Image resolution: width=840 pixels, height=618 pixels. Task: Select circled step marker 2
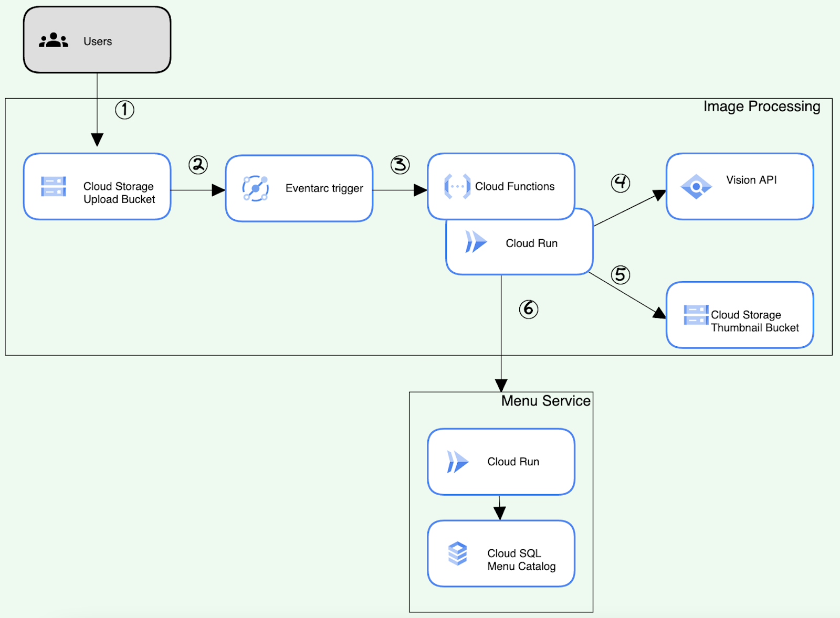tap(197, 164)
